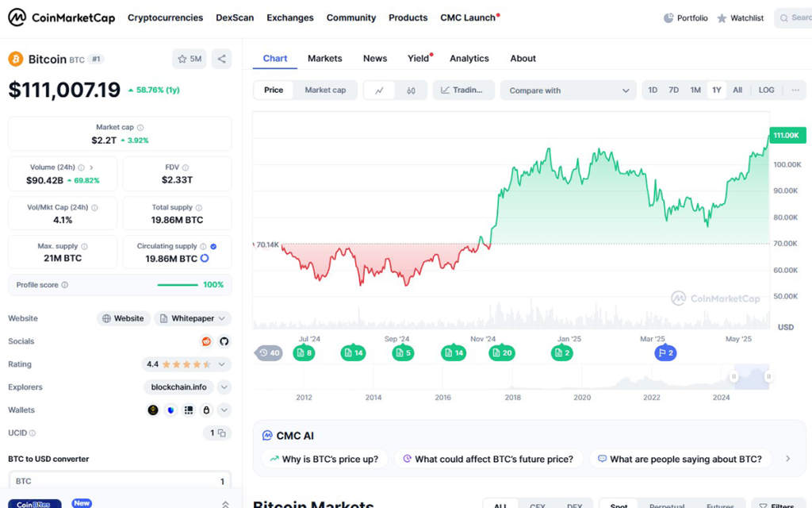Click the BTC converter input field
The height and width of the screenshot is (508, 812).
pos(120,480)
